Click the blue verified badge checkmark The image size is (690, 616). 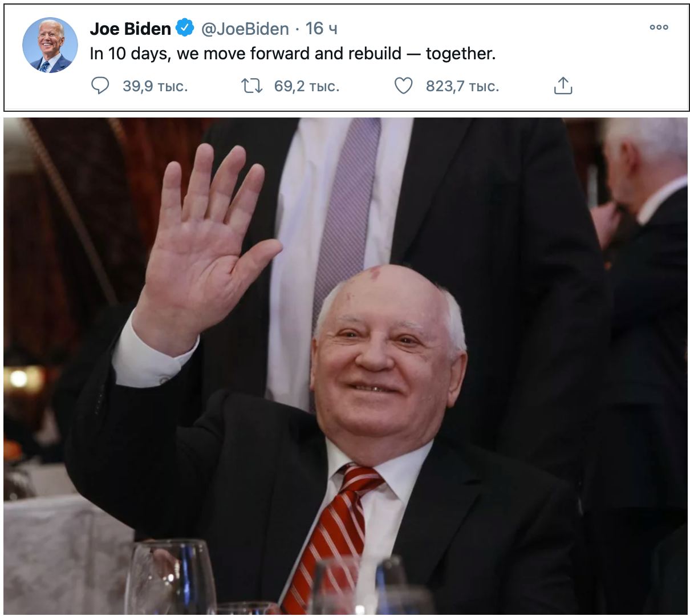[x=184, y=28]
